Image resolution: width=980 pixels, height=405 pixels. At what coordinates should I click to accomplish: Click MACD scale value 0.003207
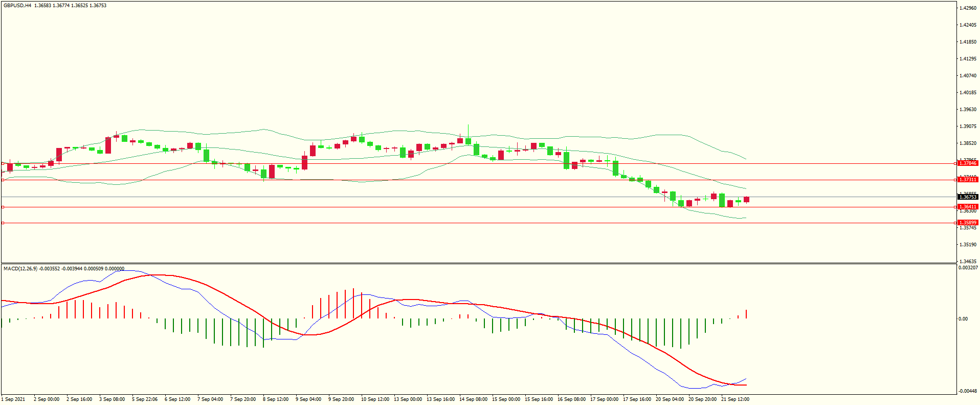pos(968,268)
